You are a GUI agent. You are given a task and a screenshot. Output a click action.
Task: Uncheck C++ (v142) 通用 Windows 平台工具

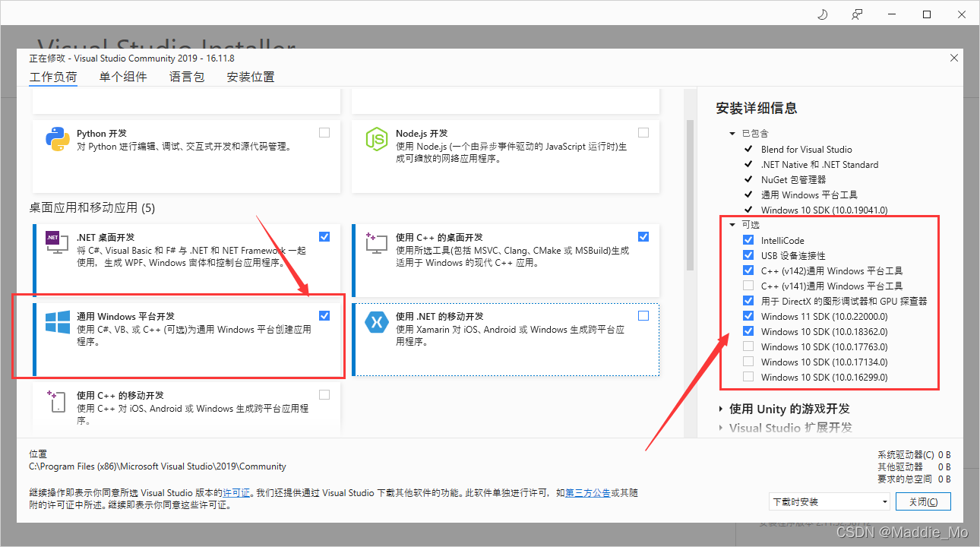(x=748, y=270)
